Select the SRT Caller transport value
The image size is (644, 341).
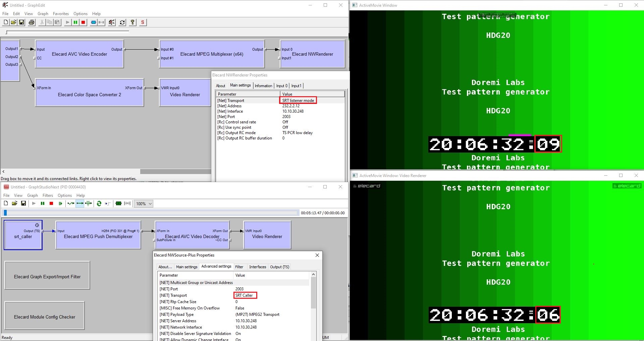point(245,295)
